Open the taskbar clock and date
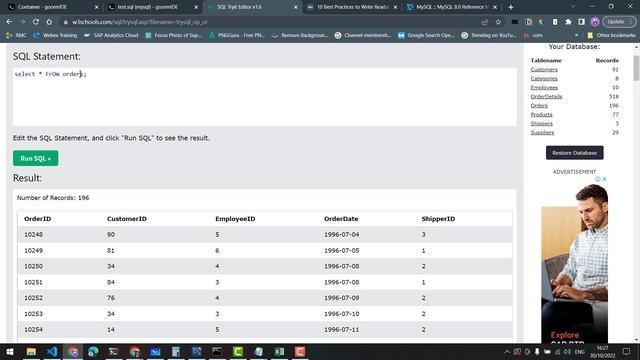This screenshot has width=640, height=360. (602, 351)
